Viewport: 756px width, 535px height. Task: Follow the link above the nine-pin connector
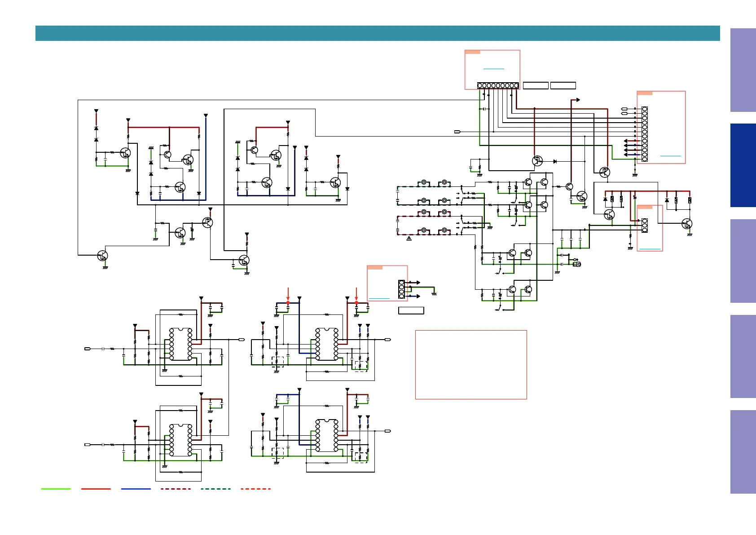coord(494,69)
